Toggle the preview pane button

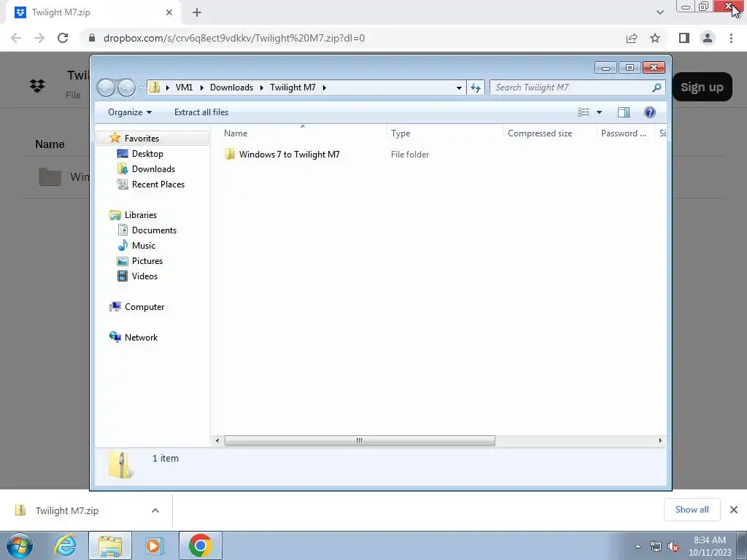pos(623,112)
